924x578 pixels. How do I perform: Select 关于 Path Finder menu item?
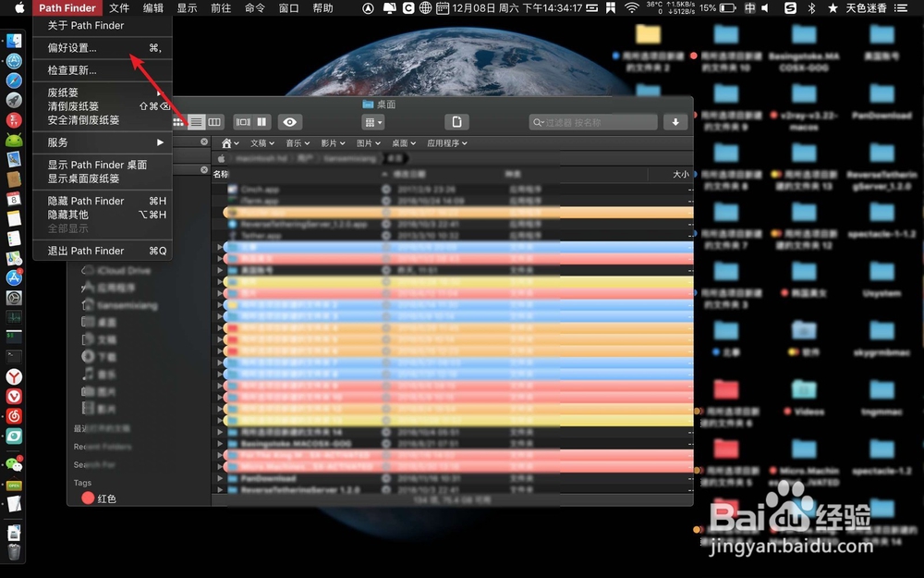coord(103,25)
